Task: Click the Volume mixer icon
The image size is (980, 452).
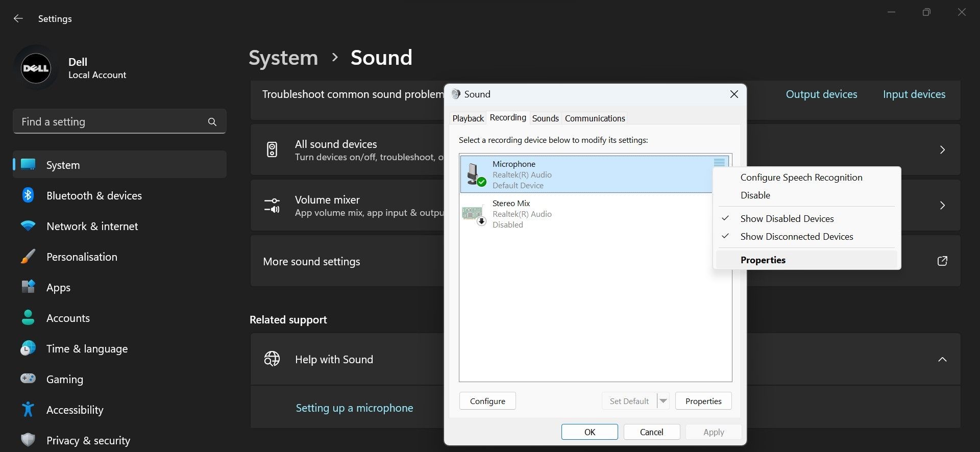Action: point(272,206)
